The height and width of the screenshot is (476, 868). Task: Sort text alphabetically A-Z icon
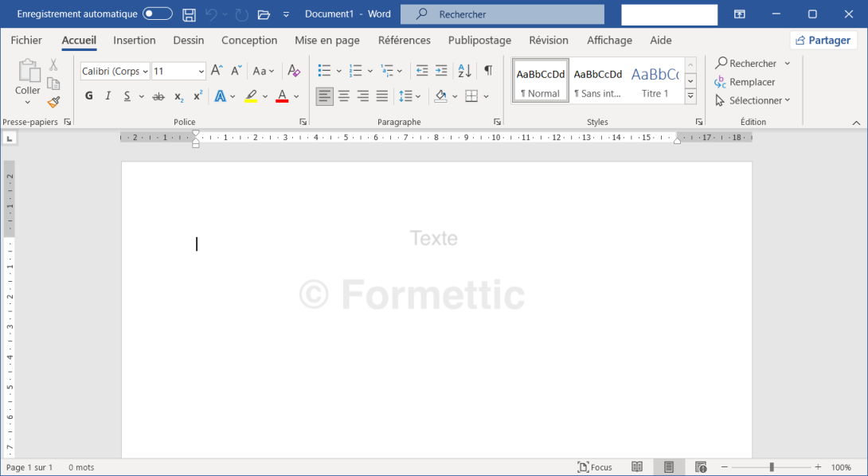pos(465,71)
